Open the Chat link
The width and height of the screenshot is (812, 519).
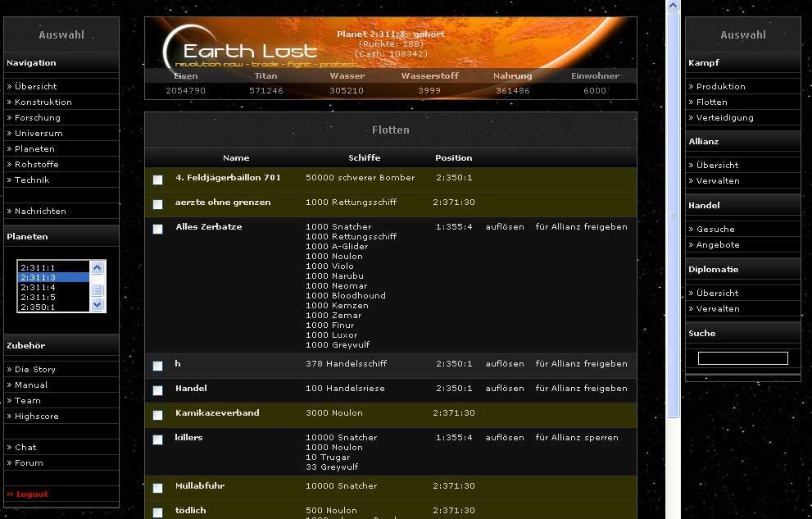(25, 447)
